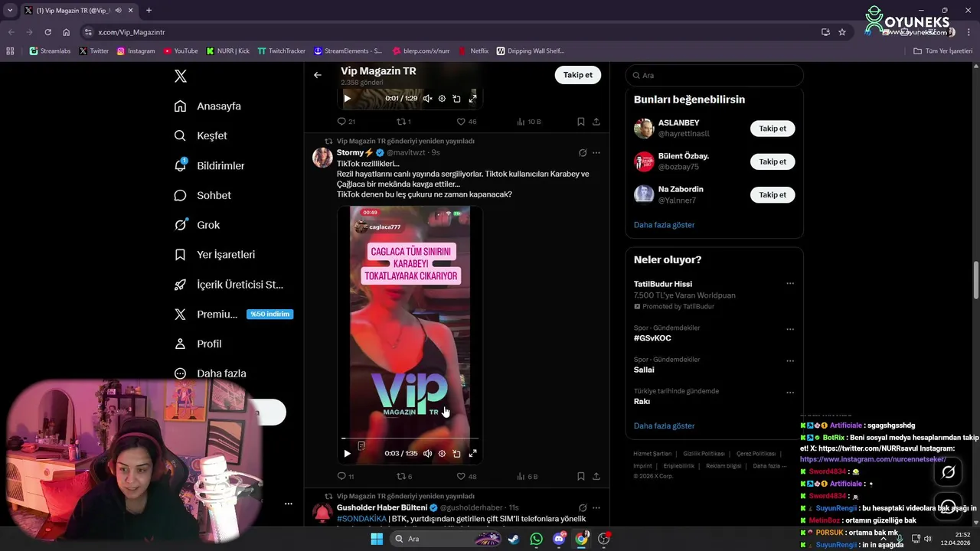Reply to post with 21 comments
The image size is (980, 551).
click(x=346, y=122)
